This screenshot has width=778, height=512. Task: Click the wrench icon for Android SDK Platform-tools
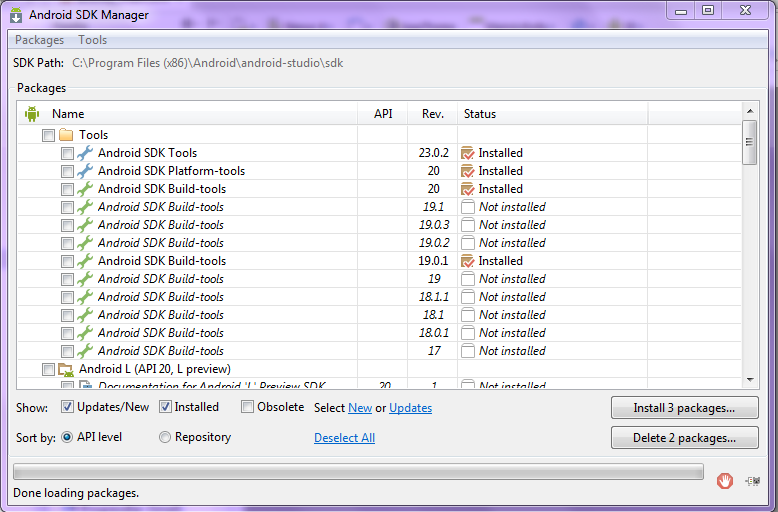pyautogui.click(x=85, y=171)
